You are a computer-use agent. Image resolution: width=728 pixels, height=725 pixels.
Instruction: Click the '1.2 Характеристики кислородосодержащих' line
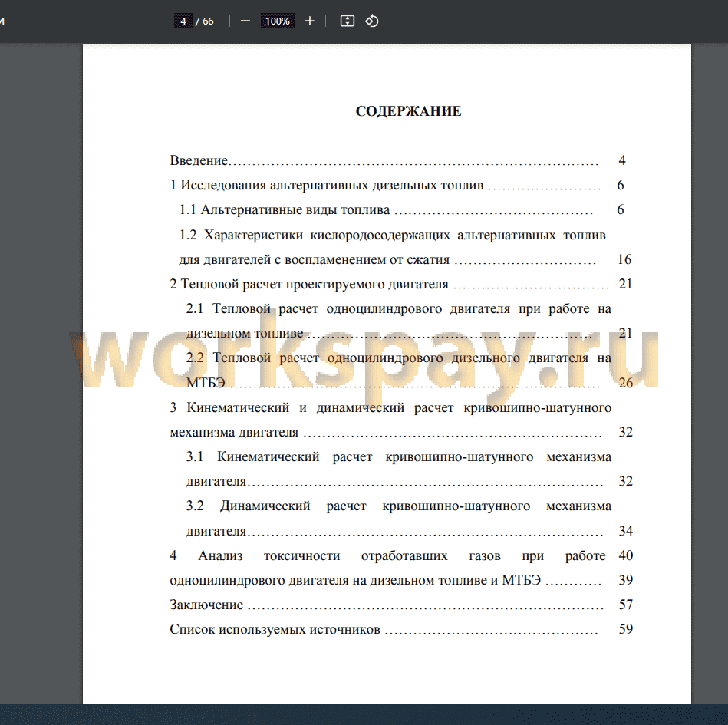click(x=393, y=235)
